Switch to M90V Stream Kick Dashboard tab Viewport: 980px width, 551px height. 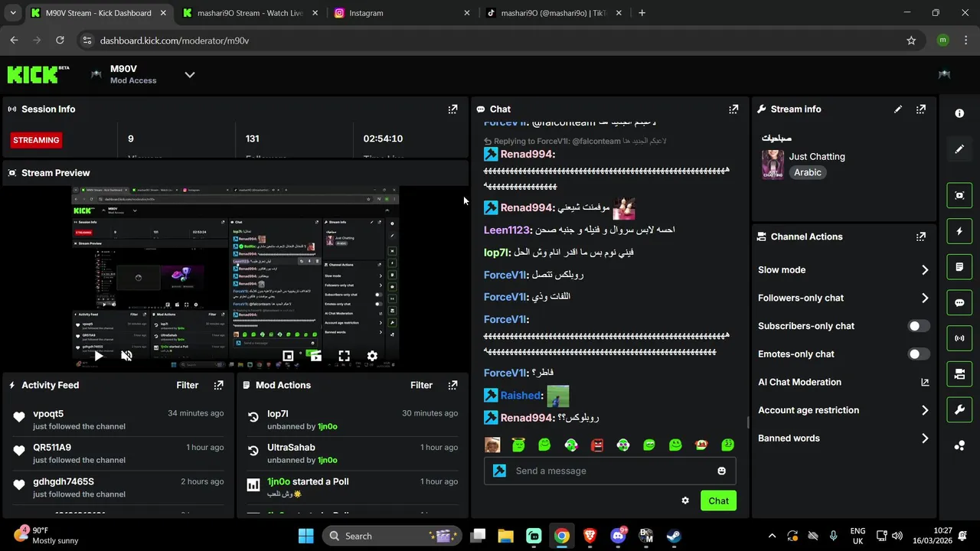[99, 13]
